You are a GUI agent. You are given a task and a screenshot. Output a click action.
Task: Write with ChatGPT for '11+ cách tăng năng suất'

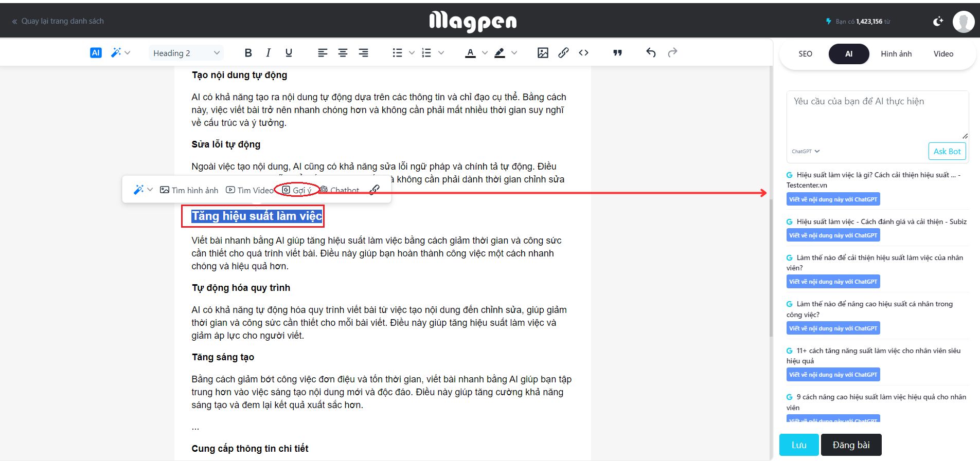click(833, 375)
